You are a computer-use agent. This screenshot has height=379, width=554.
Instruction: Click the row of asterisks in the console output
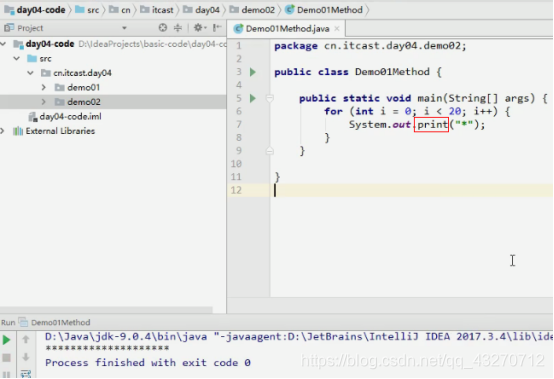click(107, 349)
